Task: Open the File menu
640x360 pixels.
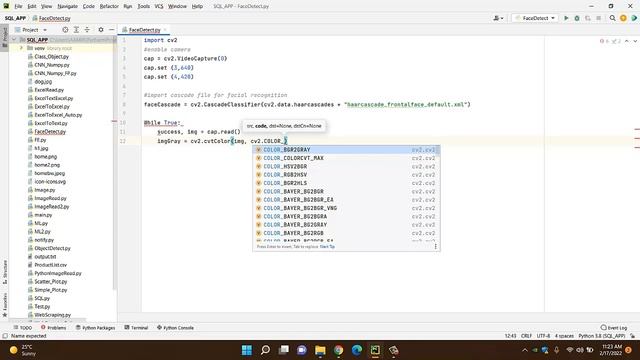Action: 18,6
